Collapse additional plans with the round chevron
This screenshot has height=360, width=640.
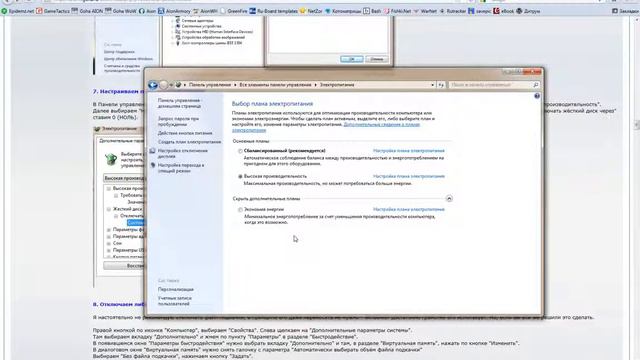point(449,199)
